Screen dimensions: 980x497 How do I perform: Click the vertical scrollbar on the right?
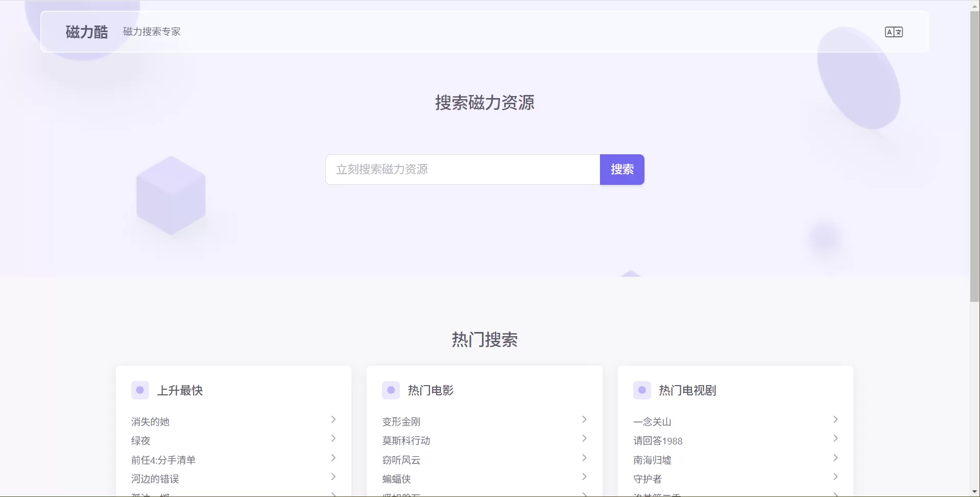click(x=972, y=153)
